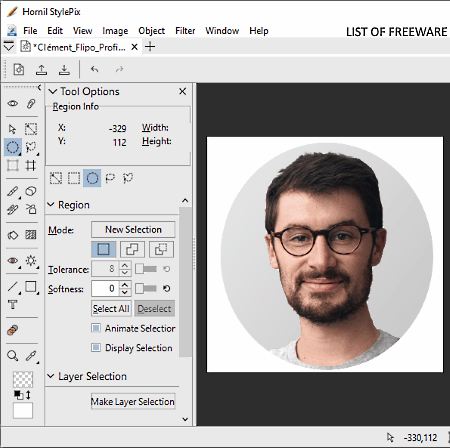Choose the rectangle selection shape in Tool Options
The width and height of the screenshot is (450, 448).
(x=74, y=178)
